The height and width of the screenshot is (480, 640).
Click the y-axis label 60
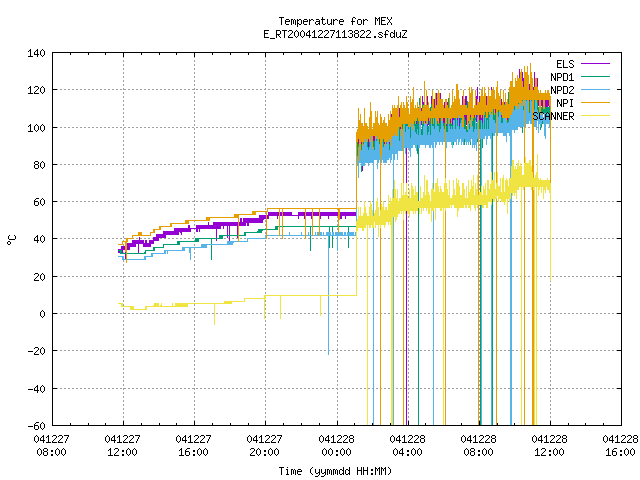(x=39, y=202)
